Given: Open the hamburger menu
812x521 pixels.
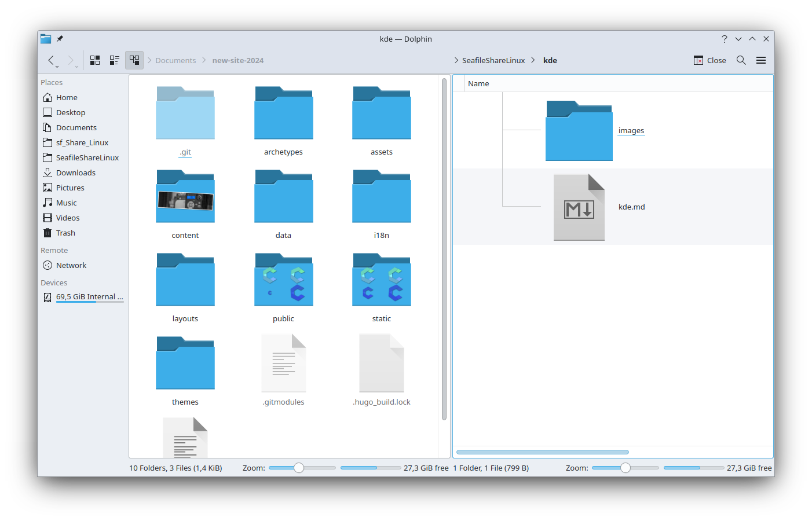Looking at the screenshot, I should click(x=761, y=60).
